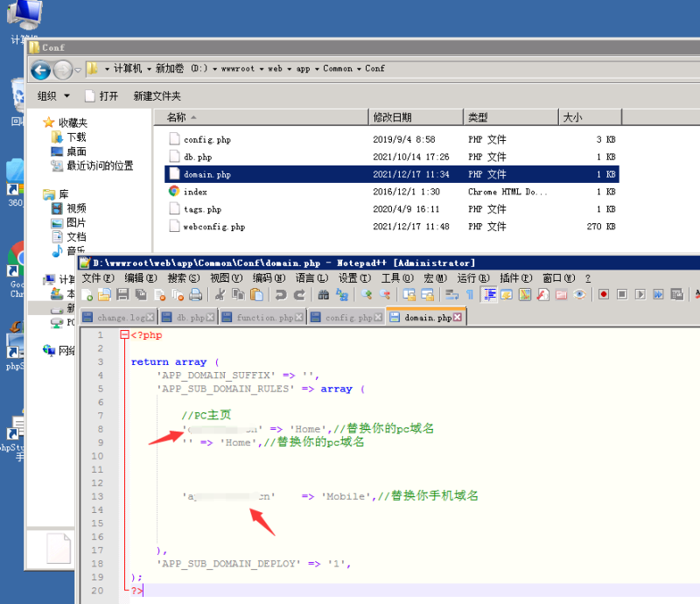The width and height of the screenshot is (700, 604).
Task: Sort files by 名称 column
Action: click(x=261, y=117)
